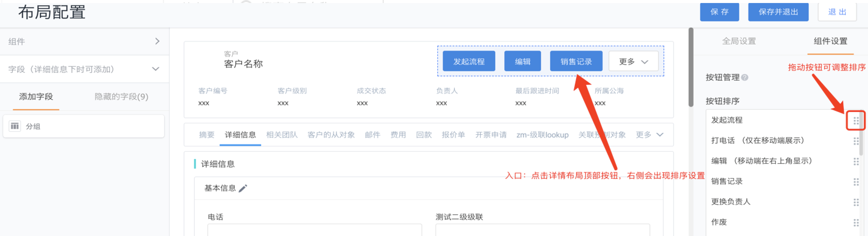Open 组件设置 tab
Image resolution: width=868 pixels, height=236 pixels.
coord(830,41)
